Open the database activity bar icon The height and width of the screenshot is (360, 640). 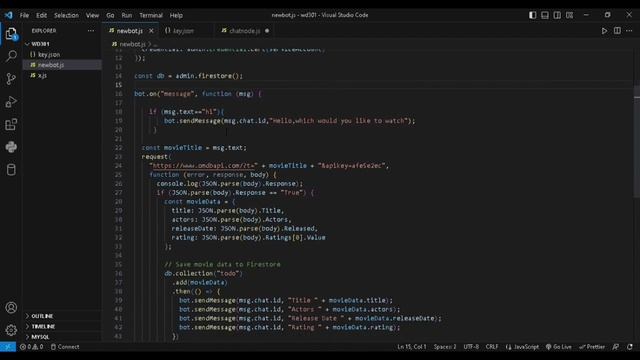click(11, 170)
